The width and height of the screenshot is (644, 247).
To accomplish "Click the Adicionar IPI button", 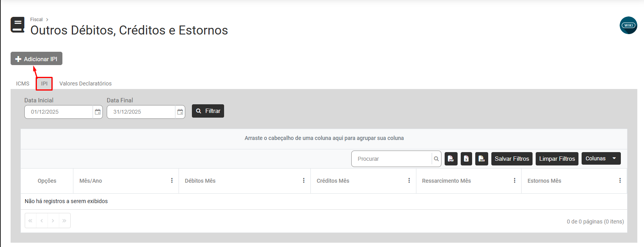I will (x=36, y=59).
